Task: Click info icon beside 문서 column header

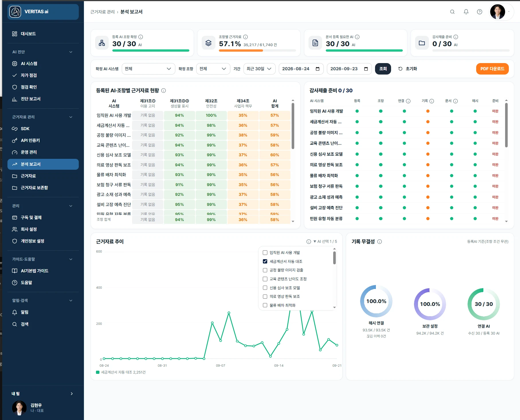Action: coord(456,101)
